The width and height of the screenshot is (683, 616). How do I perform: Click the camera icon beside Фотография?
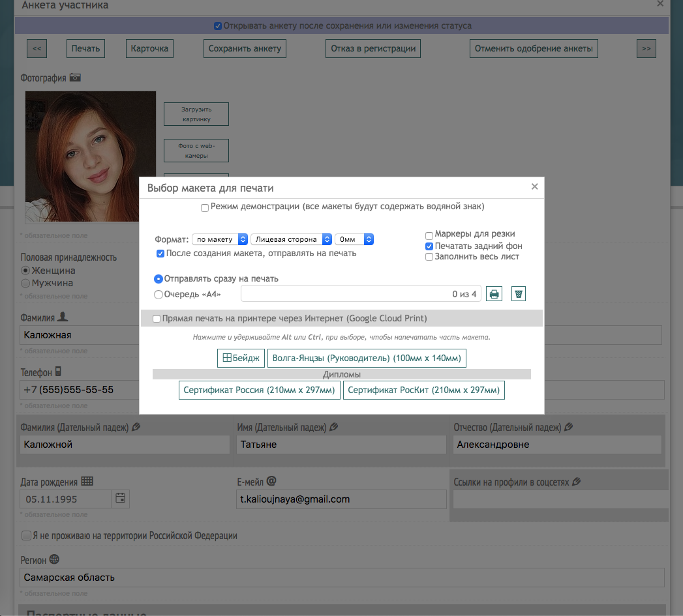pos(75,78)
